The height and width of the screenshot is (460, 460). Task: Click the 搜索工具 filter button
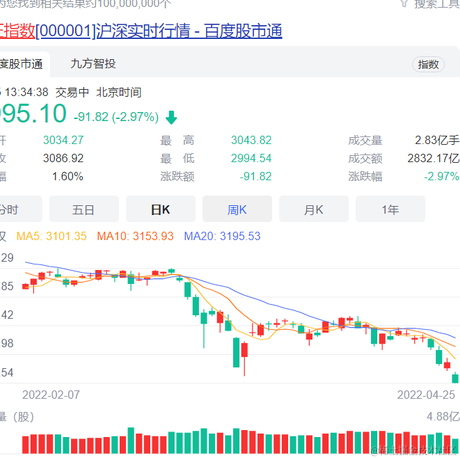coord(430,4)
